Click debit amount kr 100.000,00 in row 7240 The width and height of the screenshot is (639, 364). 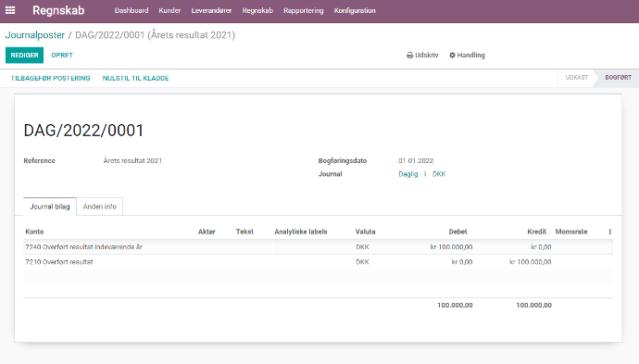451,247
